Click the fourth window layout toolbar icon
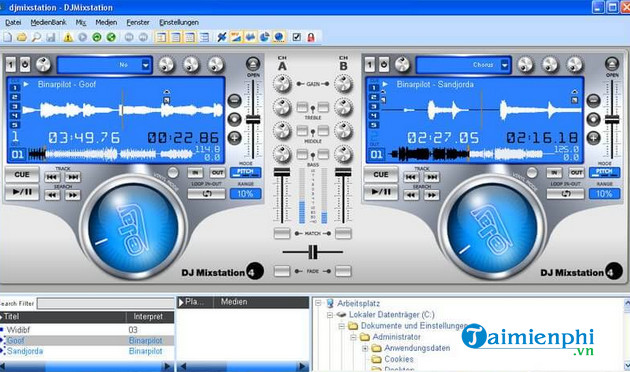The width and height of the screenshot is (630, 372). point(204,37)
